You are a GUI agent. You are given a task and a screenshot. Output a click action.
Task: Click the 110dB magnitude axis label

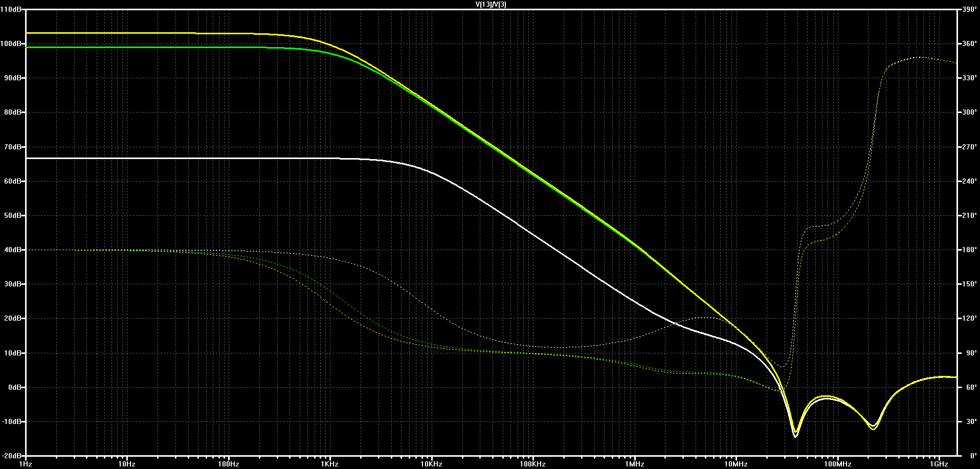pos(11,9)
